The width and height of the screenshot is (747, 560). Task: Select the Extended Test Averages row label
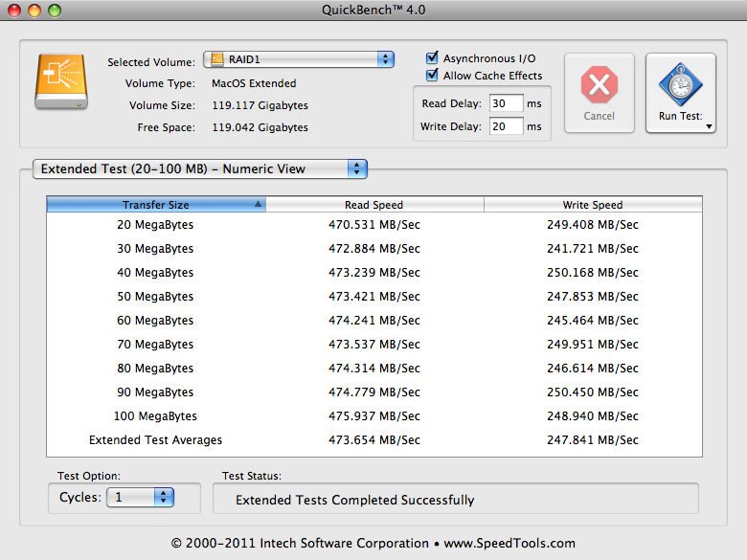[x=155, y=440]
